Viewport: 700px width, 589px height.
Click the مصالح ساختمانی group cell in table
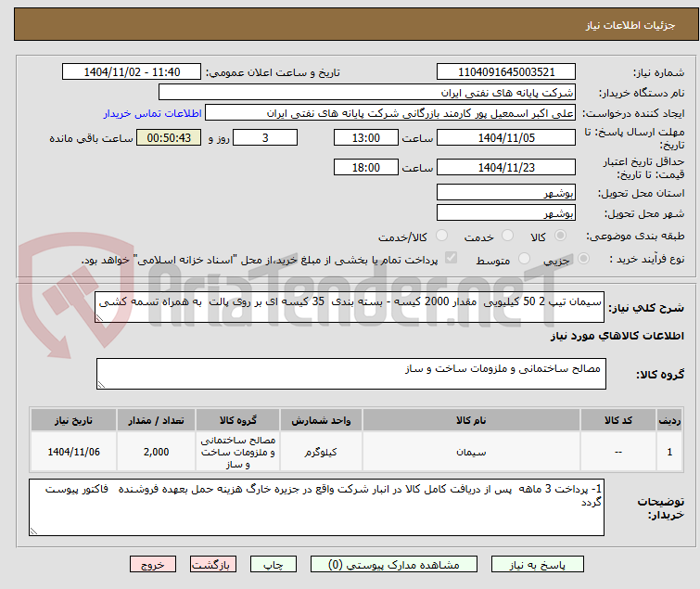(237, 452)
